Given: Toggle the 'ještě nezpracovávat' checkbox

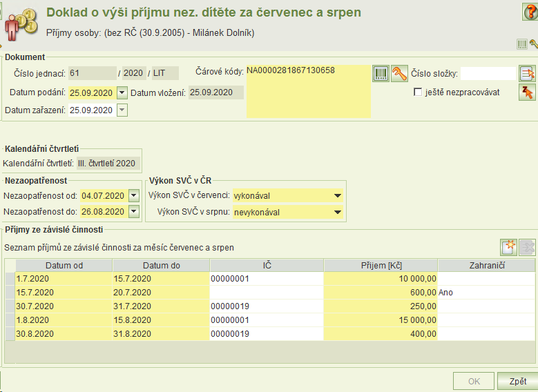Looking at the screenshot, I should 418,92.
